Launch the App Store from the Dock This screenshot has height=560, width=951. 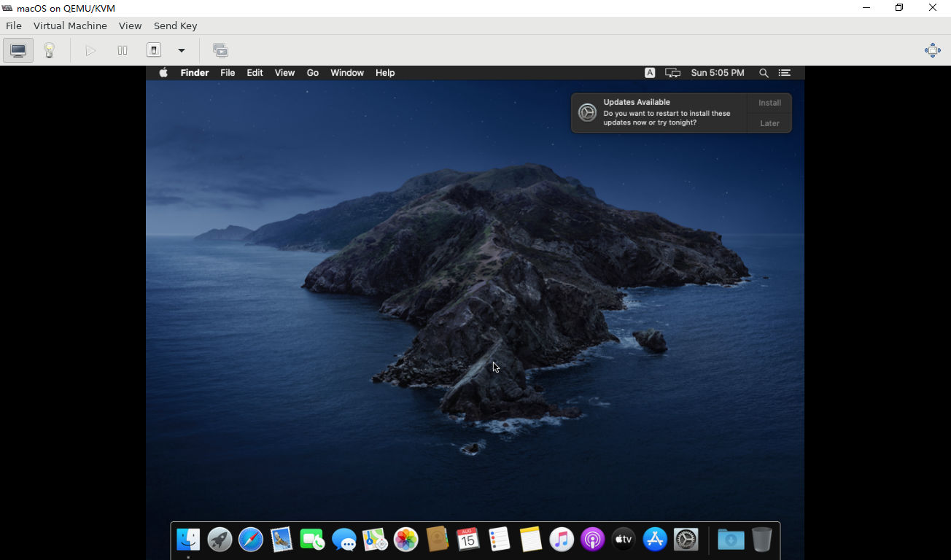[x=655, y=540]
